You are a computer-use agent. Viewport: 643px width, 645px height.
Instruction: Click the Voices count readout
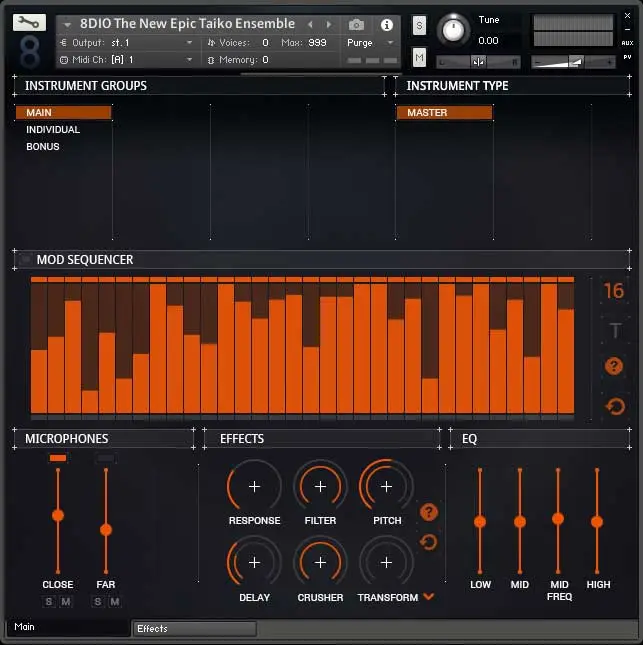(265, 43)
